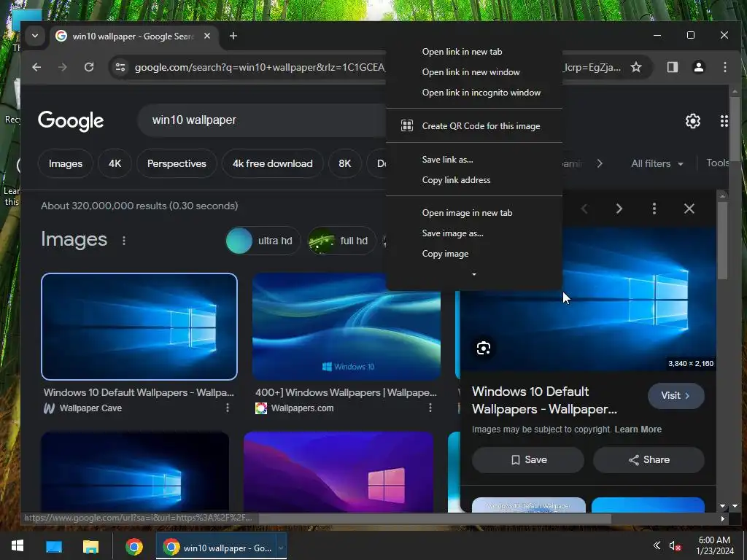Select Create QR Code for this image
The image size is (747, 560).
pyautogui.click(x=474, y=125)
